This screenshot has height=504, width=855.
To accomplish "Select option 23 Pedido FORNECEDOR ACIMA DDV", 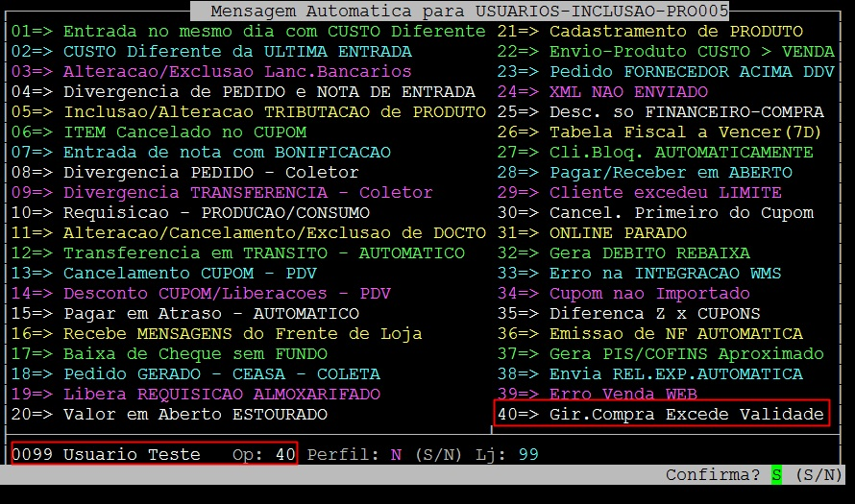I will click(x=666, y=72).
